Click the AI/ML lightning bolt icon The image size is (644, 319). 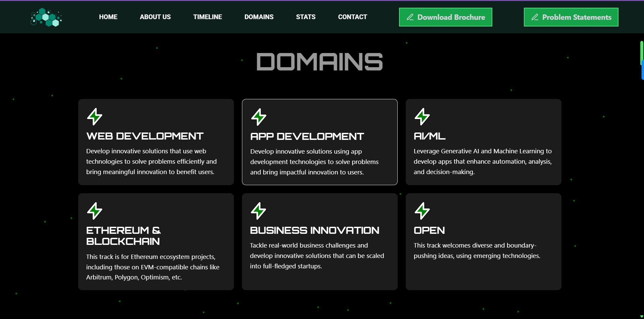tap(422, 117)
